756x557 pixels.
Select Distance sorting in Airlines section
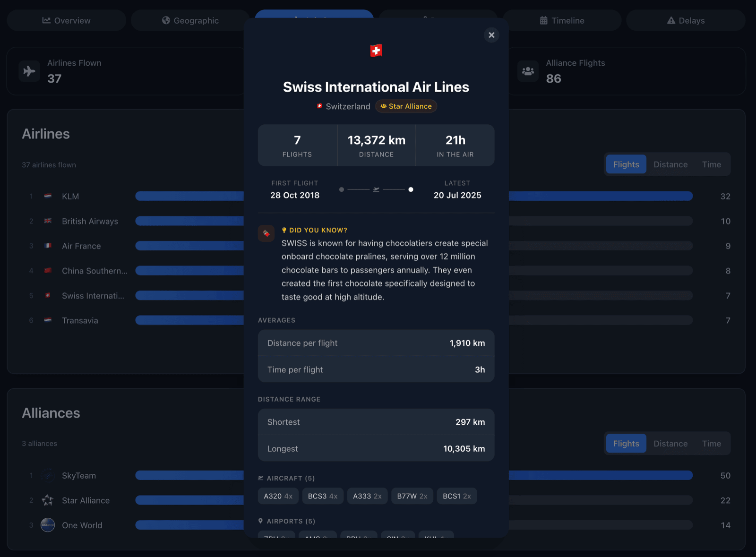[670, 164]
